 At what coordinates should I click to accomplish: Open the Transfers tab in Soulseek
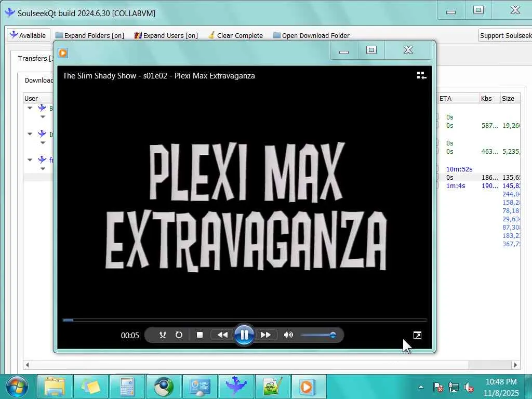(35, 58)
